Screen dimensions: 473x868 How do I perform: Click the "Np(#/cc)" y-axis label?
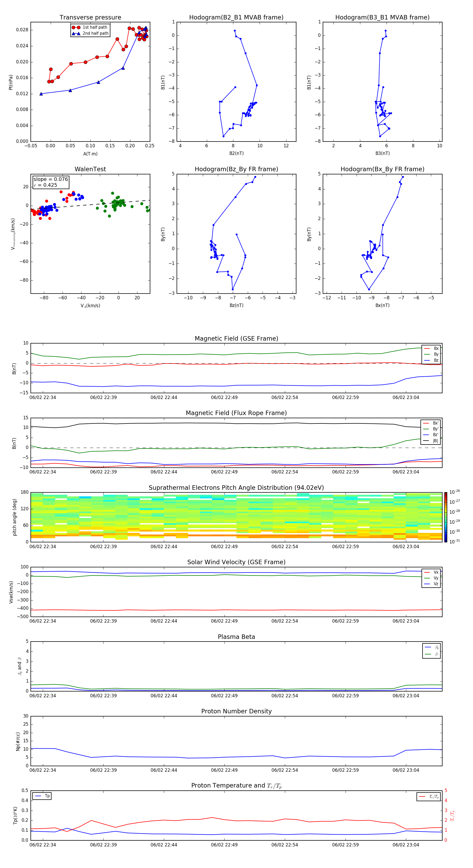click(x=18, y=741)
